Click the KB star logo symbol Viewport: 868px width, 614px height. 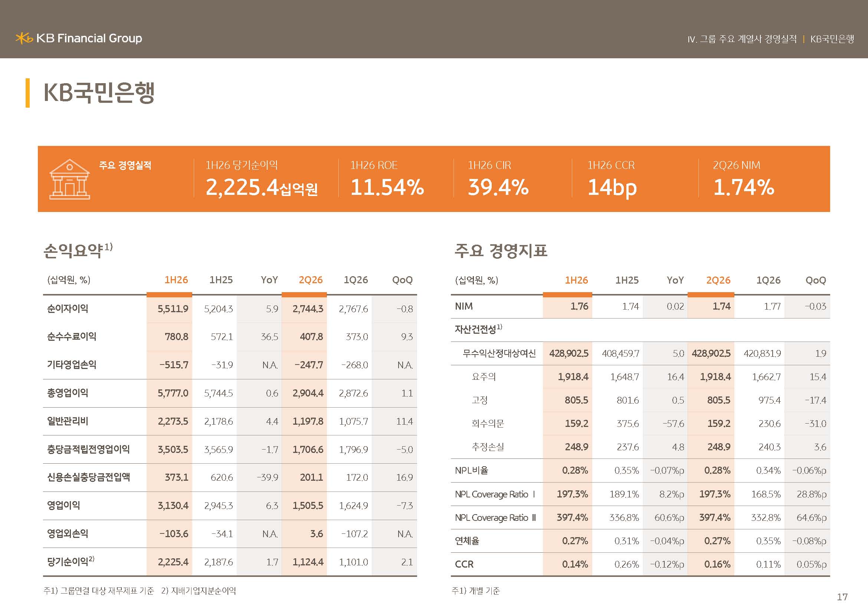(x=24, y=38)
